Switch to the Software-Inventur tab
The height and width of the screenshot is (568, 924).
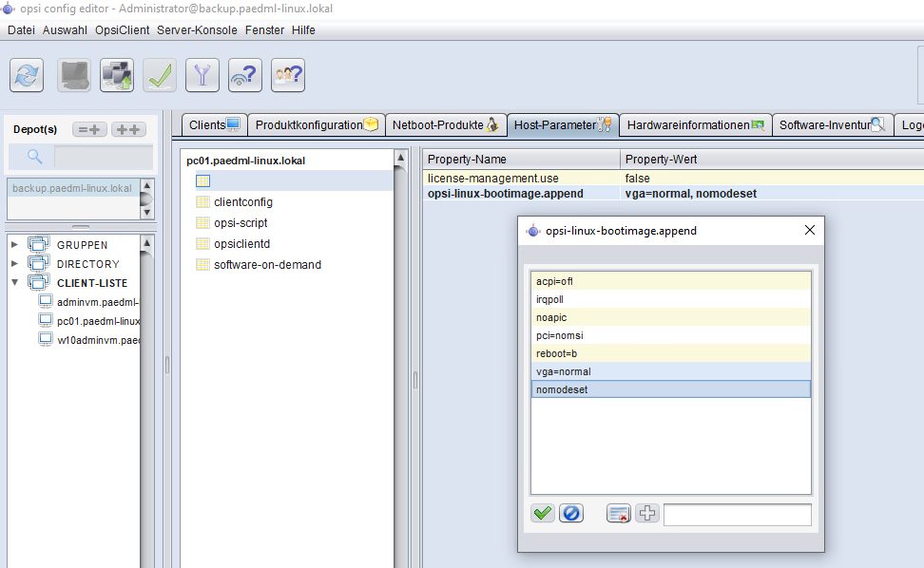pyautogui.click(x=832, y=124)
